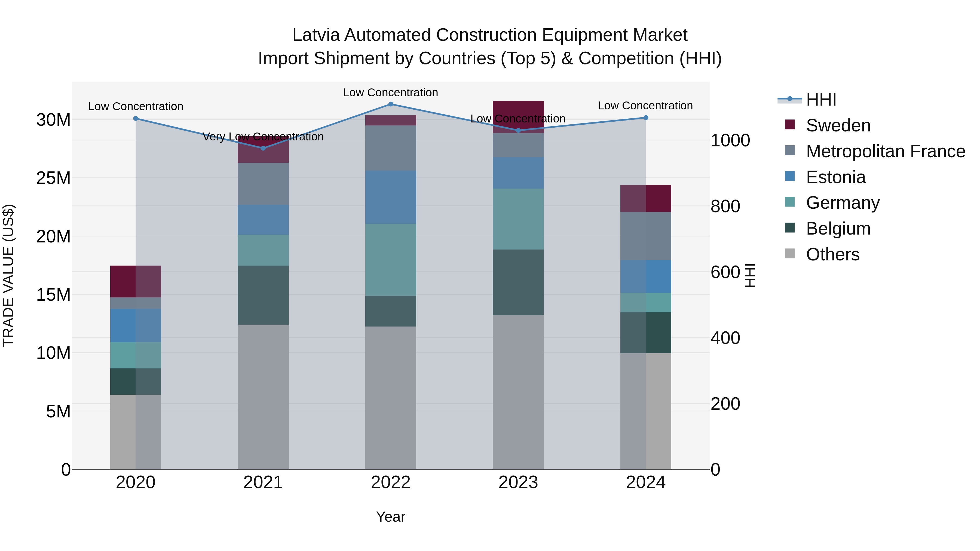
Task: Click the HHI line marker icon in legend
Action: [x=790, y=99]
